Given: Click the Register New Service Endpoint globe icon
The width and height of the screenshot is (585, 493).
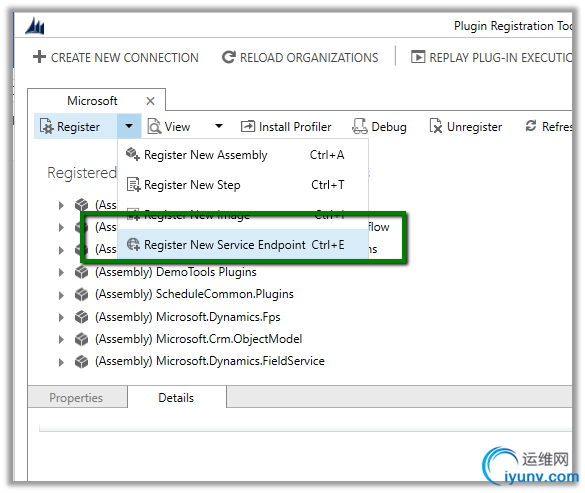Looking at the screenshot, I should 133,244.
